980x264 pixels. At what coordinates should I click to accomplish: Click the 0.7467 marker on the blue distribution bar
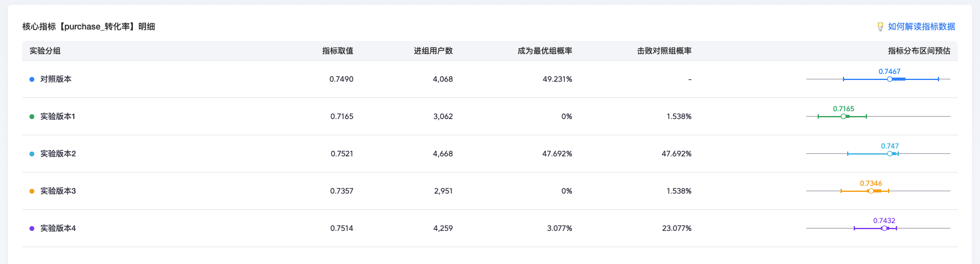889,79
